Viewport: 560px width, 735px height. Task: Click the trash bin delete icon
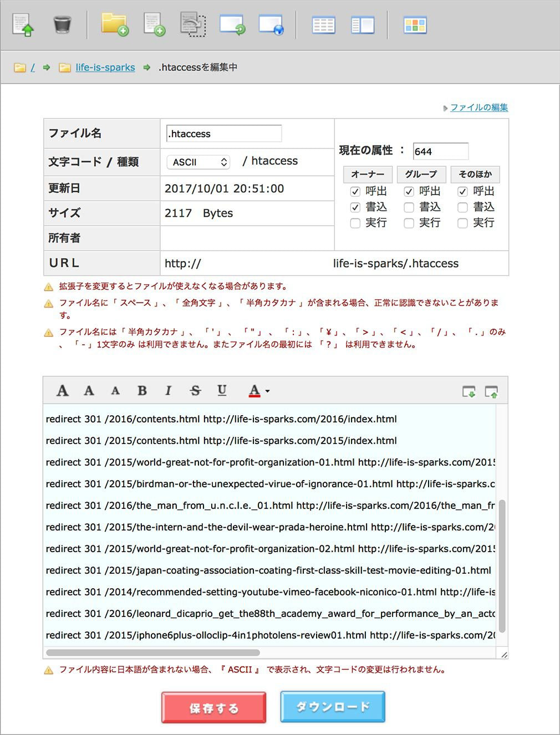tap(62, 25)
